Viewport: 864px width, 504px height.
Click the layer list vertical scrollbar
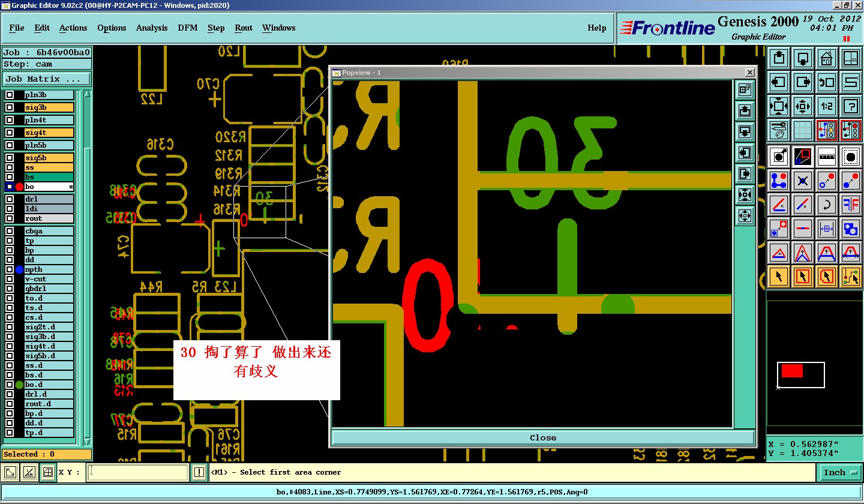(87, 268)
